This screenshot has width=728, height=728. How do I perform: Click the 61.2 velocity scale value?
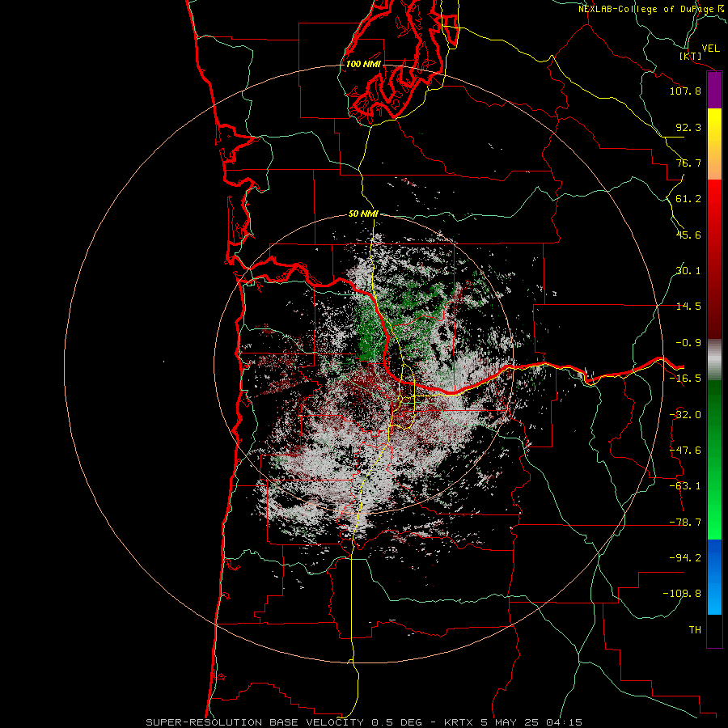pos(688,199)
